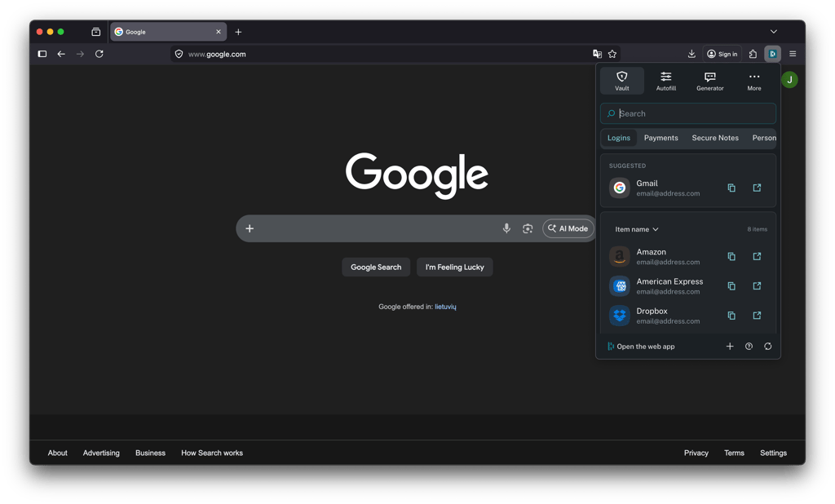Switch to the Autofill tab
835x504 pixels.
tap(665, 81)
